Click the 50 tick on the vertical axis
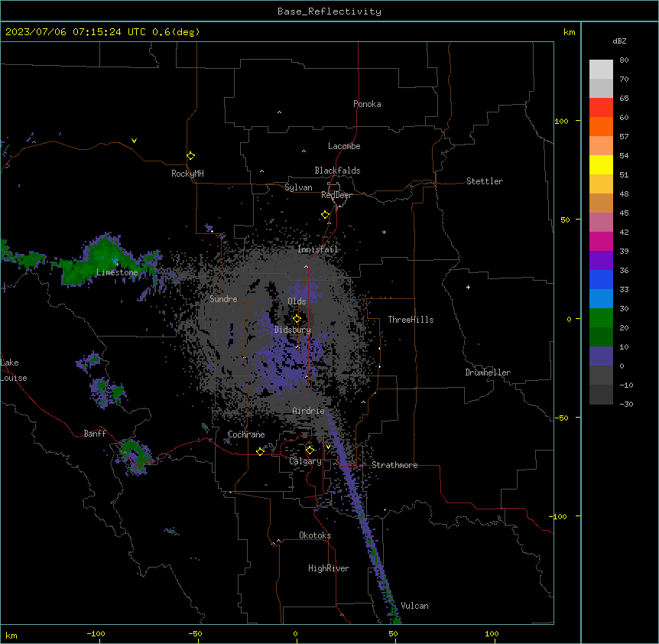 click(565, 220)
